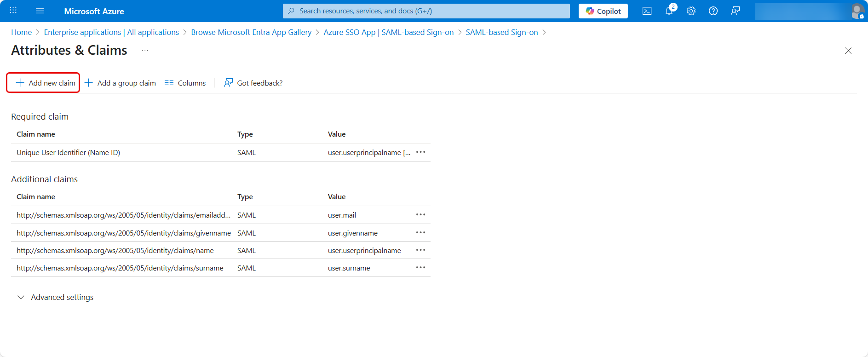Viewport: 868px width, 357px height.
Task: Open more options for user.mail claim row
Action: tap(420, 215)
